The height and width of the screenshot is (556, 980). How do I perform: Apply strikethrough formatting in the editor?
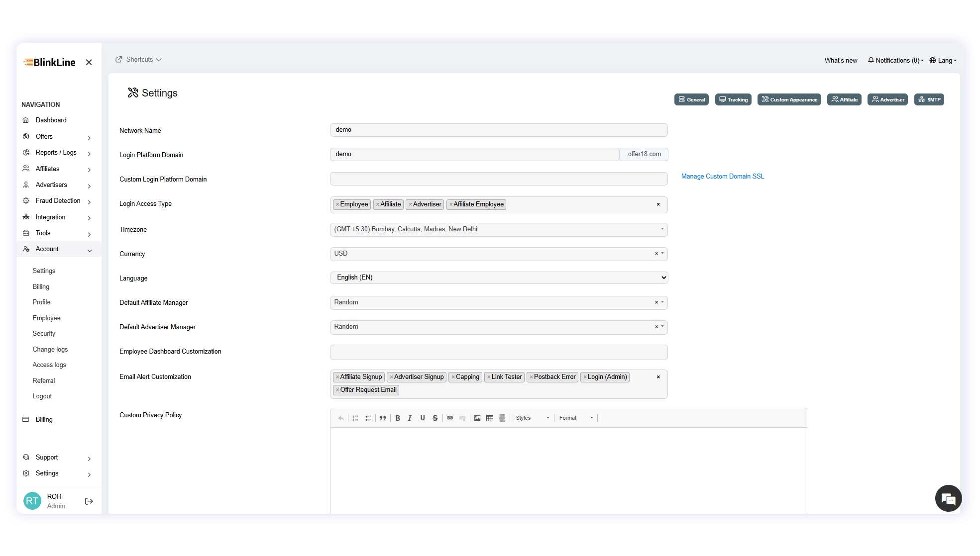[435, 418]
